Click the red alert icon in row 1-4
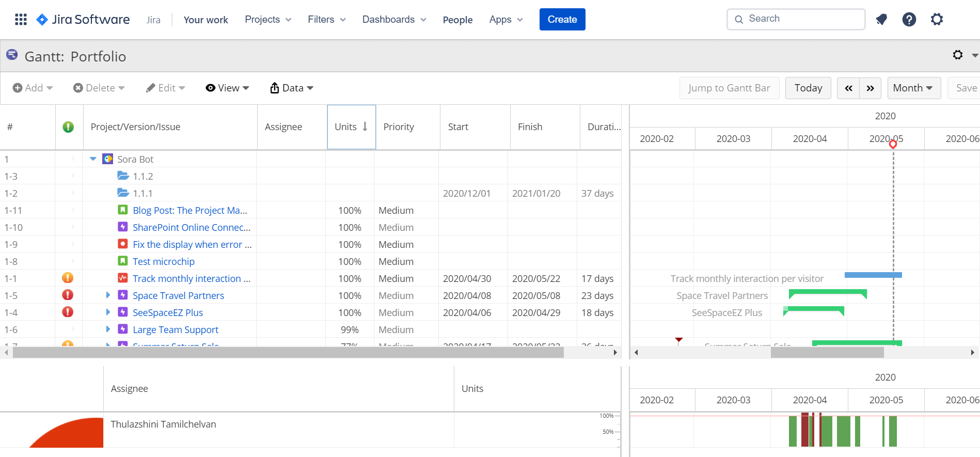The height and width of the screenshot is (457, 980). tap(68, 312)
